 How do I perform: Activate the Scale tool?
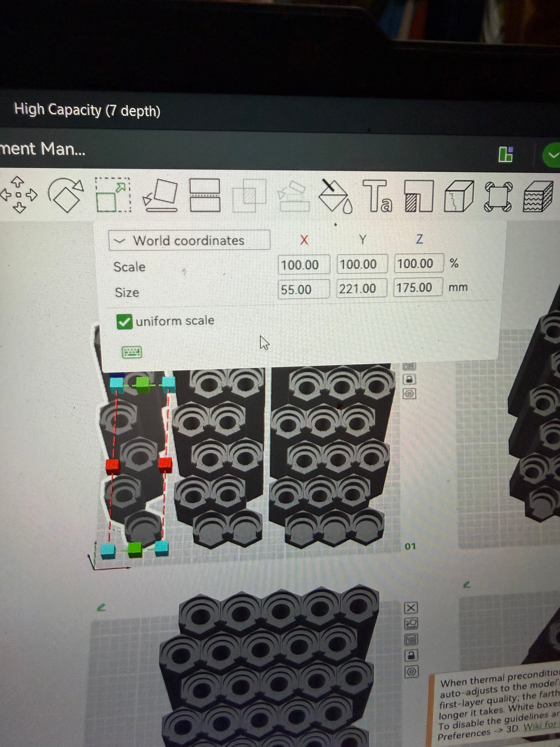tap(112, 195)
